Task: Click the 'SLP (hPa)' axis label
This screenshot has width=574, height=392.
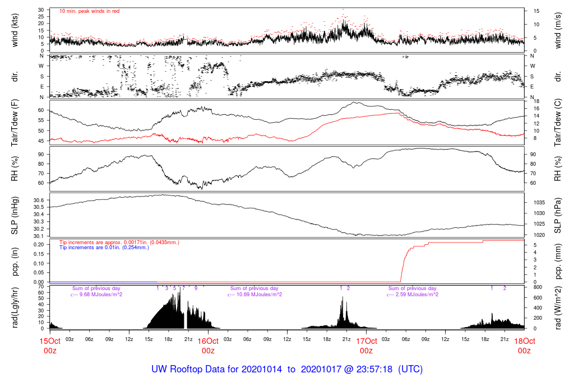Action: tap(558, 216)
